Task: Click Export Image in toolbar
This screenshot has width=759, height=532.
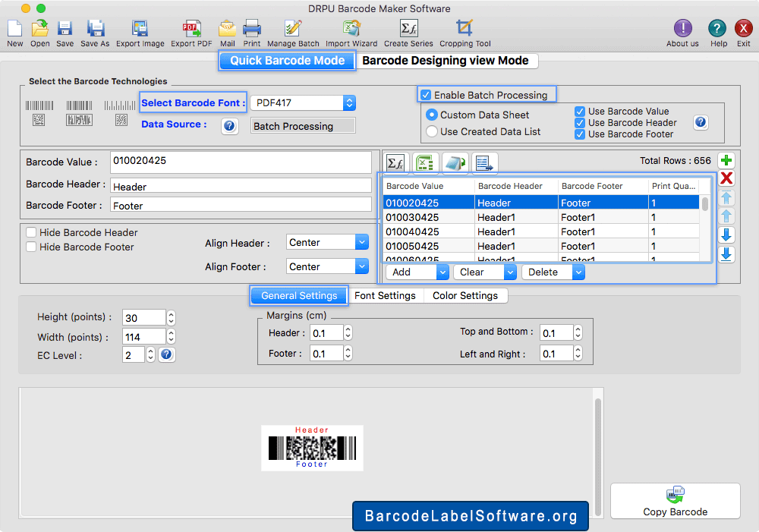Action: point(140,29)
